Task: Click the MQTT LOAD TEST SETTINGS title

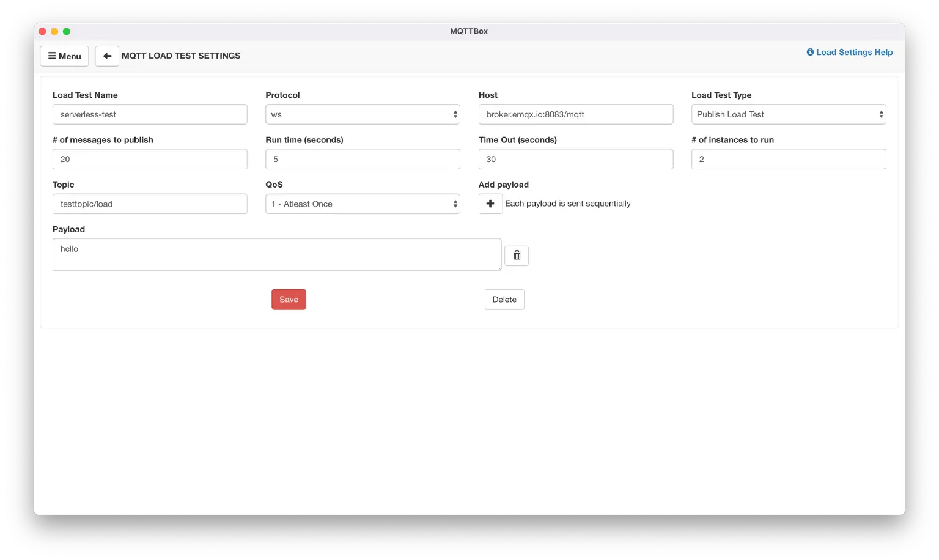Action: [x=181, y=56]
